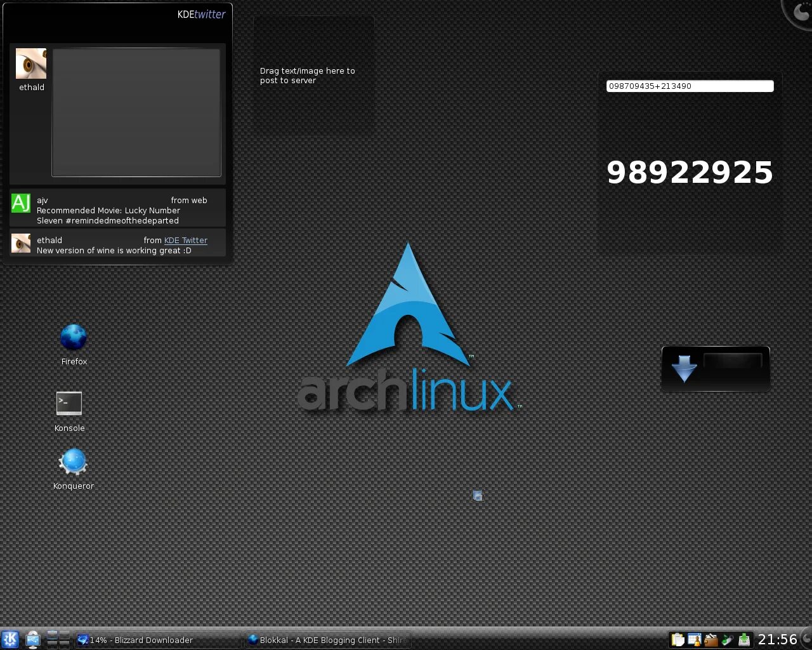Click the small file icon on the desktop

(478, 495)
